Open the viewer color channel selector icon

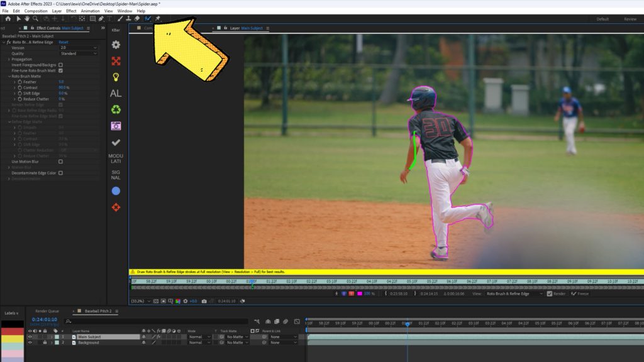click(x=178, y=301)
